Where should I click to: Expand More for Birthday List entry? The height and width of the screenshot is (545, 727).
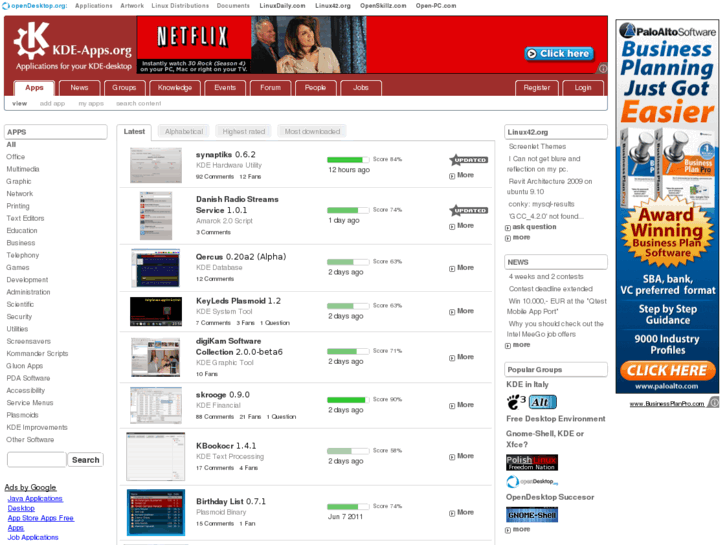(462, 513)
